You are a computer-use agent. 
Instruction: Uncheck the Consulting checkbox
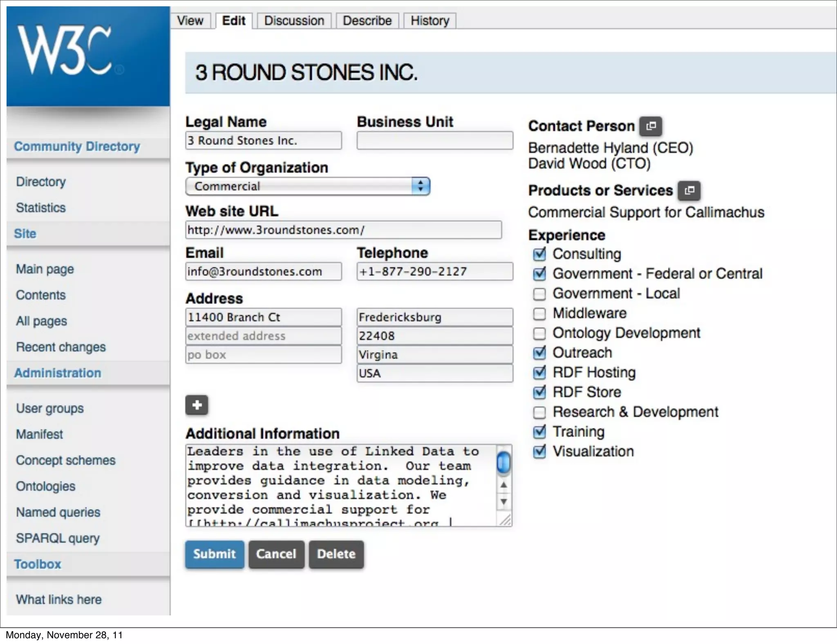pyautogui.click(x=539, y=254)
